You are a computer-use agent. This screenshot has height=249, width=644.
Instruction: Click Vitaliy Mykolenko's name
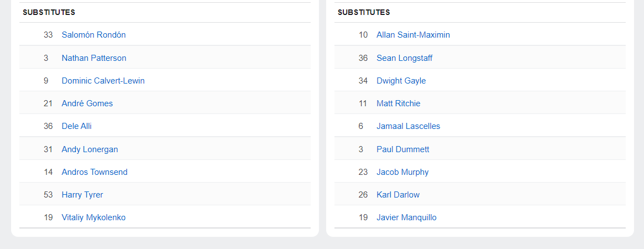point(94,217)
